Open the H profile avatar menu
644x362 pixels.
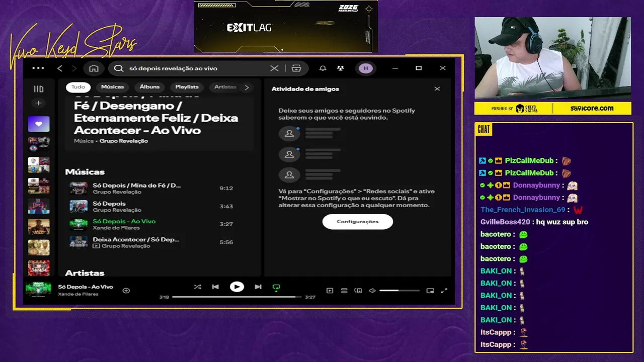coord(366,68)
